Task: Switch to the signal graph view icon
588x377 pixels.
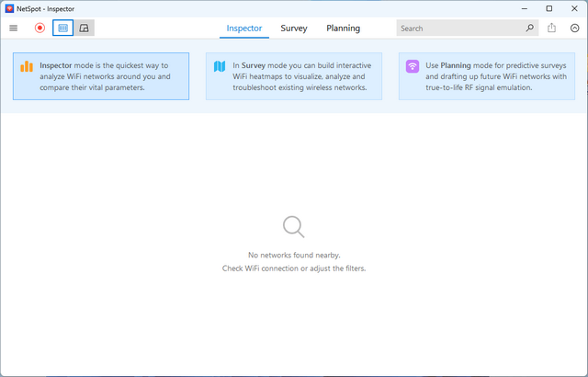Action: [x=84, y=29]
